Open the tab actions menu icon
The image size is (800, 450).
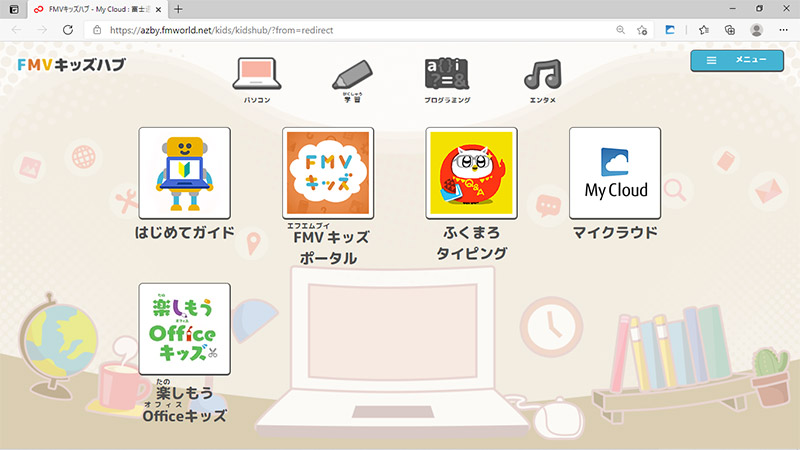point(14,9)
